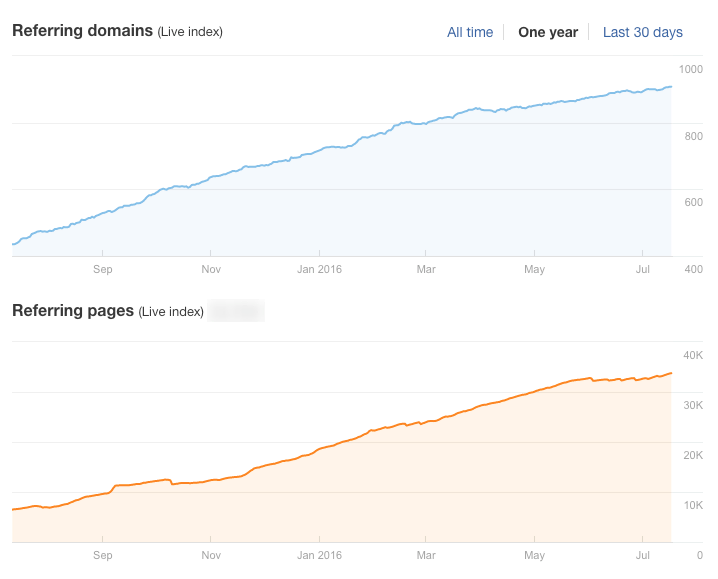Click the Referring pages heading
The height and width of the screenshot is (579, 718).
(73, 311)
